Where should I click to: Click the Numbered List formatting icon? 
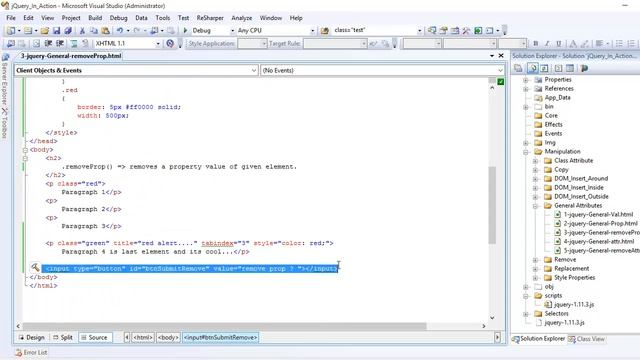630,43
